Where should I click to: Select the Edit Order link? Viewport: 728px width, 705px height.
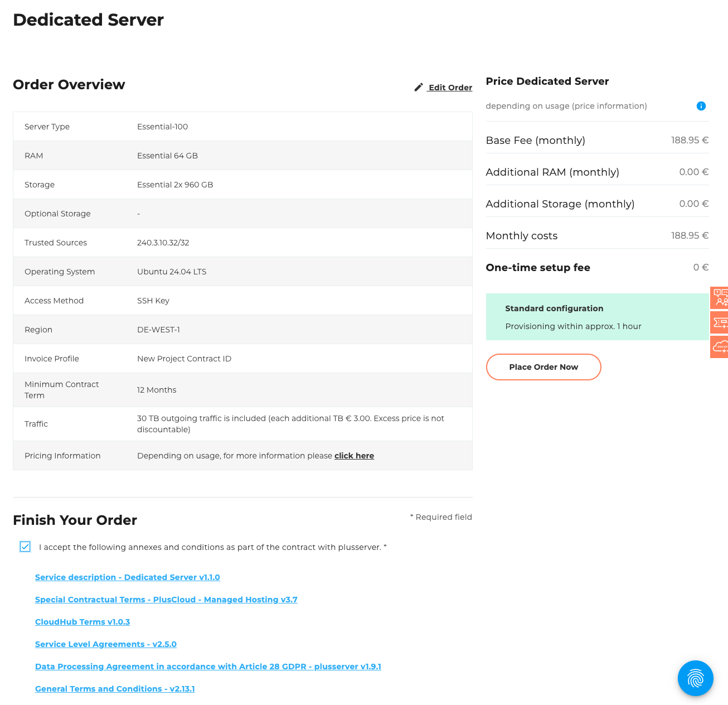(450, 88)
